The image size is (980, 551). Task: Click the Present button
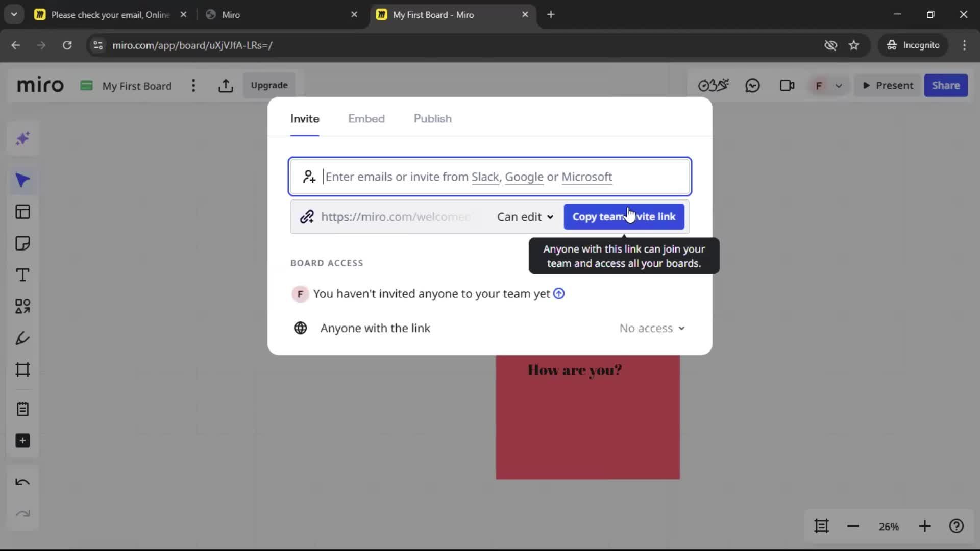pos(888,85)
